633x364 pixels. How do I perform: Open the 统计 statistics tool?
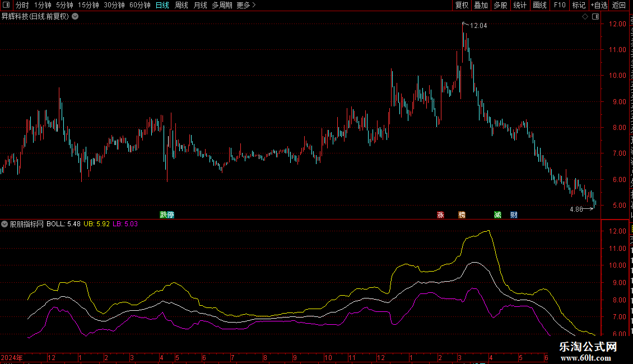click(x=519, y=5)
